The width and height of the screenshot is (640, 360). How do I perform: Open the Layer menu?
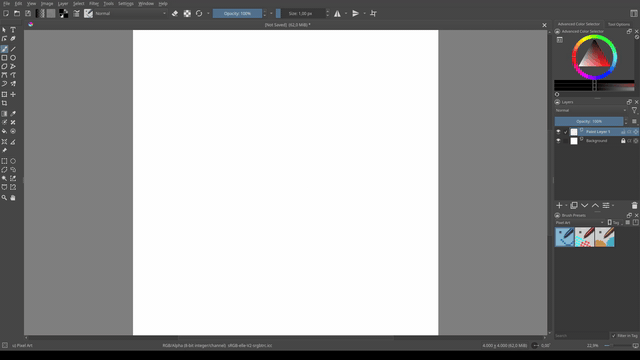[63, 3]
